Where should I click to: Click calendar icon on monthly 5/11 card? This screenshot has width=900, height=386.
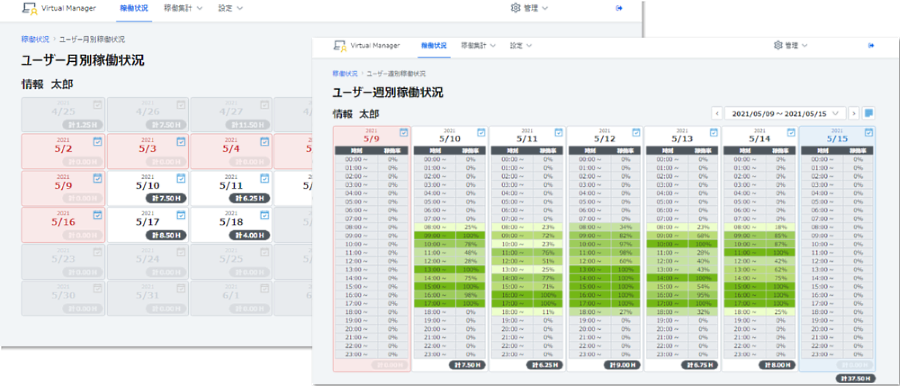pos(264,178)
